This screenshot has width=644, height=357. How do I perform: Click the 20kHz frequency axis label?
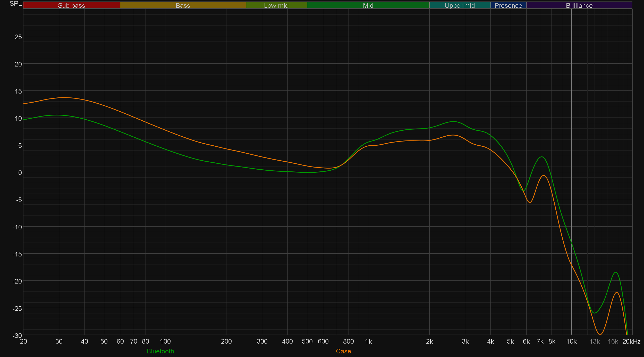(631, 341)
